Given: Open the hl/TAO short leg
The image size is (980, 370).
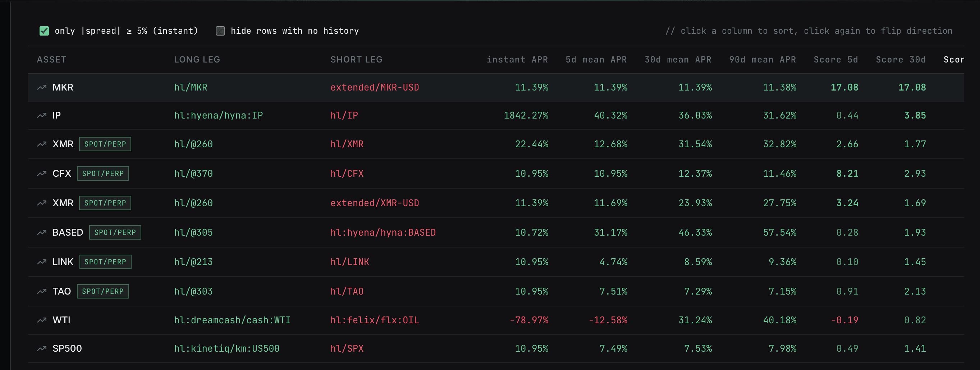Looking at the screenshot, I should pos(347,292).
